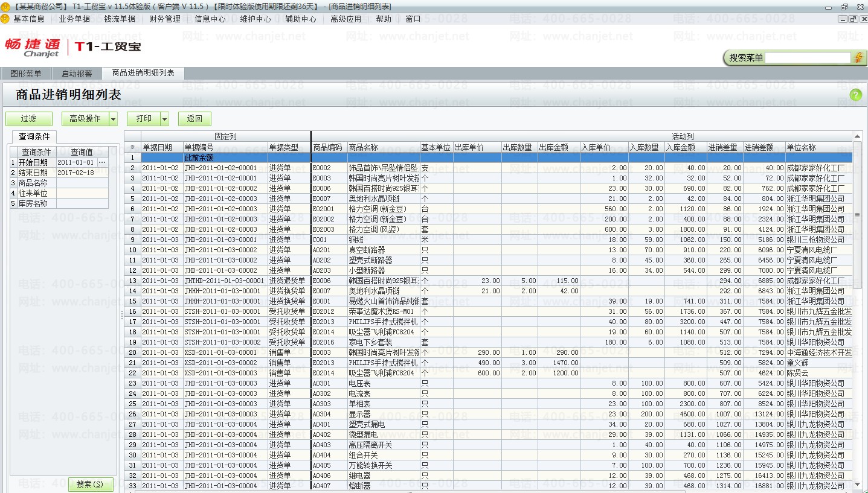The image size is (868, 493).
Task: Open the 业务单据 menu
Action: 74,19
